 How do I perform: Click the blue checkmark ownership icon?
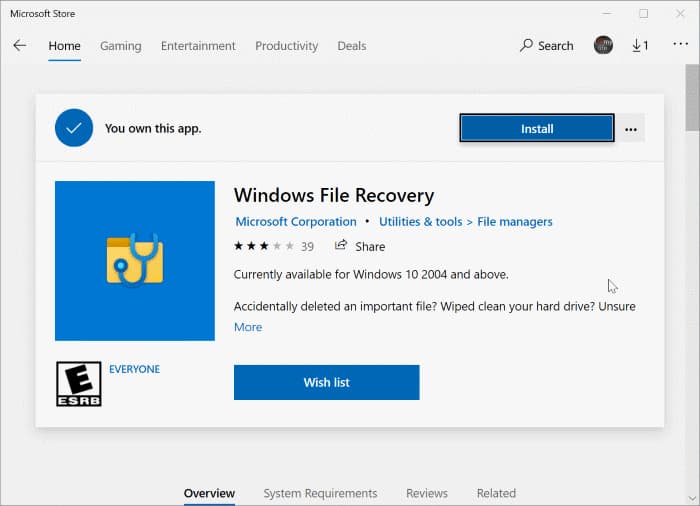point(74,128)
